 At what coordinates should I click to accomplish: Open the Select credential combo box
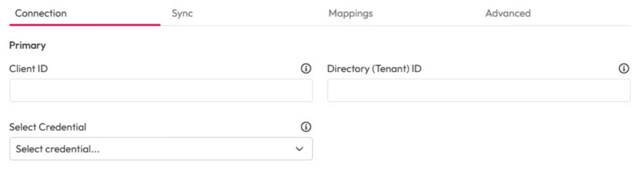point(161,149)
